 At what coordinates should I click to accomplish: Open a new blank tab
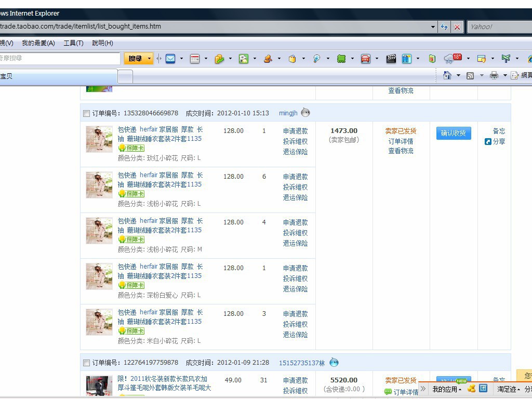pyautogui.click(x=125, y=77)
